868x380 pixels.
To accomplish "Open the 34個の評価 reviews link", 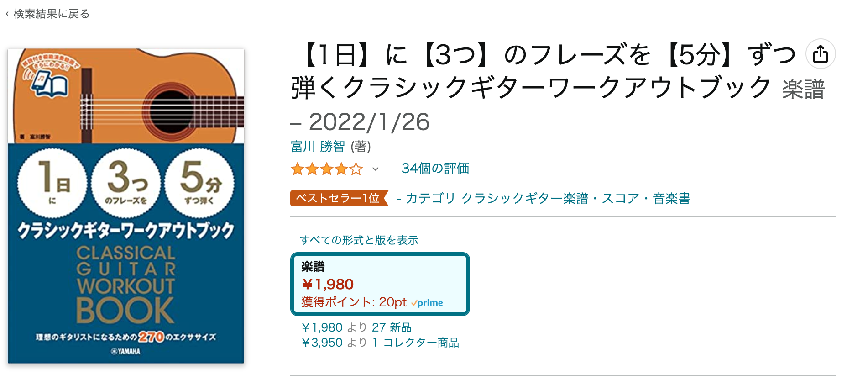I will 435,169.
